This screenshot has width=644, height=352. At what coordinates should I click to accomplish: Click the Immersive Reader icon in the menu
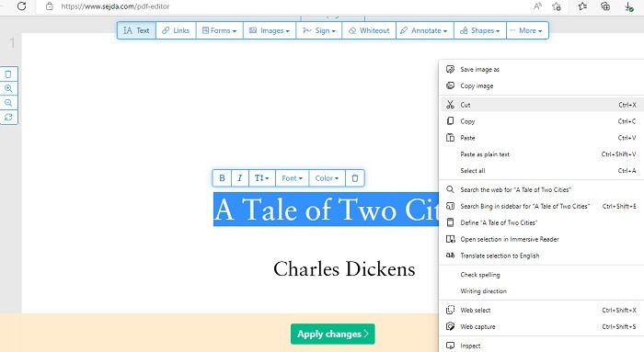click(451, 239)
